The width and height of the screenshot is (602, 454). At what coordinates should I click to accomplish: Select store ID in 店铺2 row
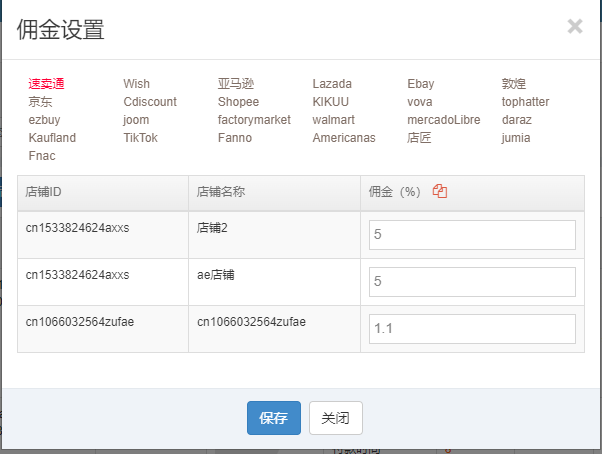point(78,228)
